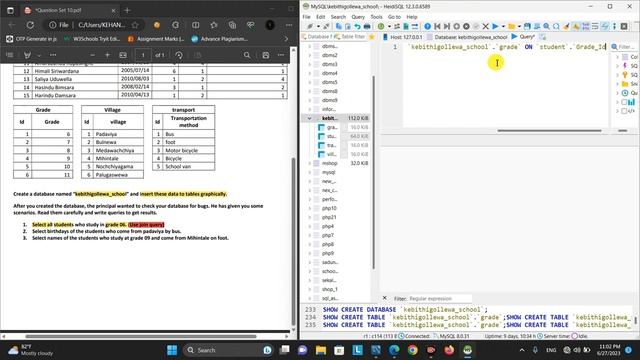This screenshot has width=640, height=360.
Task: Click the HeidiSQL refresh toolbar icon
Action: click(x=381, y=26)
